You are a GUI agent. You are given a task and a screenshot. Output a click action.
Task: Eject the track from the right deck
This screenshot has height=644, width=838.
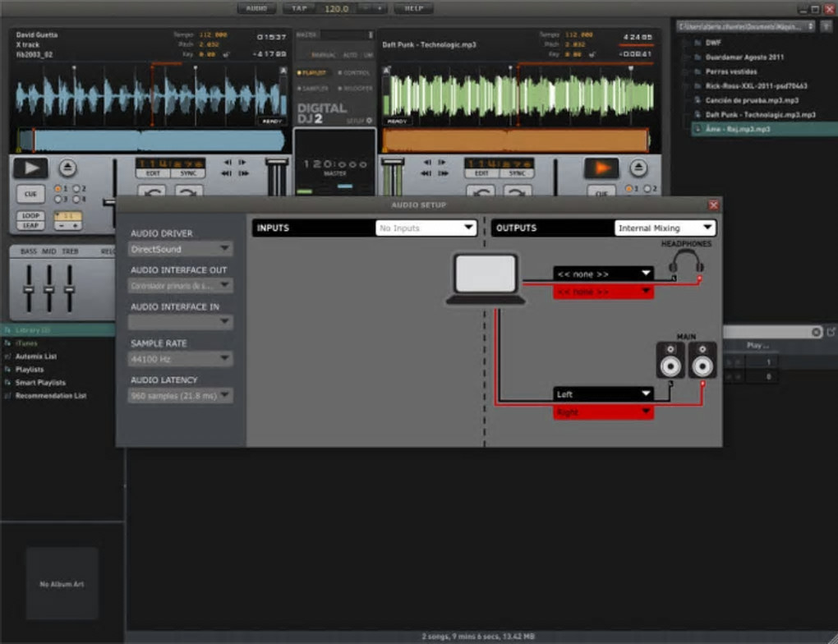(x=639, y=168)
